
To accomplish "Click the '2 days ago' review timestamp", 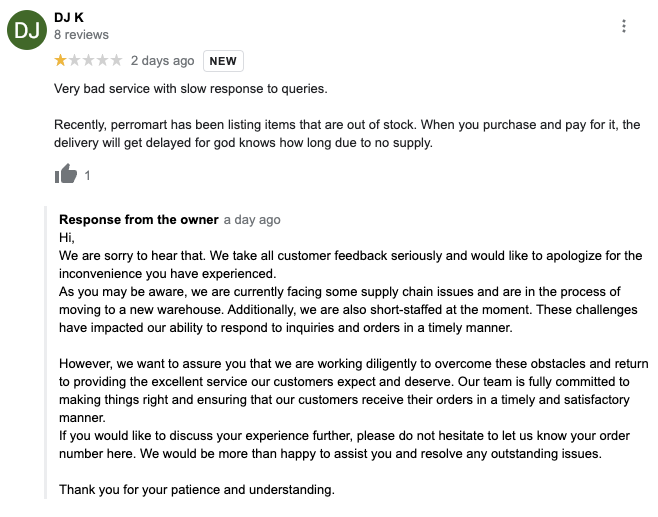I will 162,60.
